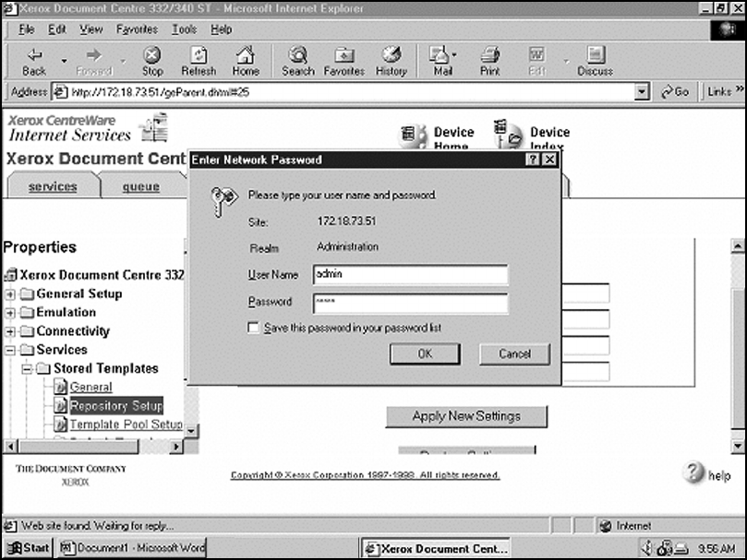Close the Enter Network Password dialog
Screen dimensions: 747x560
549,160
